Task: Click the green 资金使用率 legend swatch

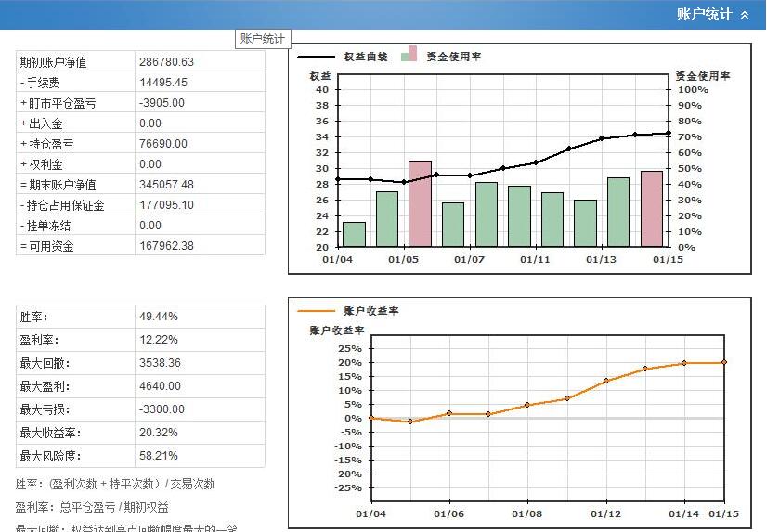Action: coord(407,58)
